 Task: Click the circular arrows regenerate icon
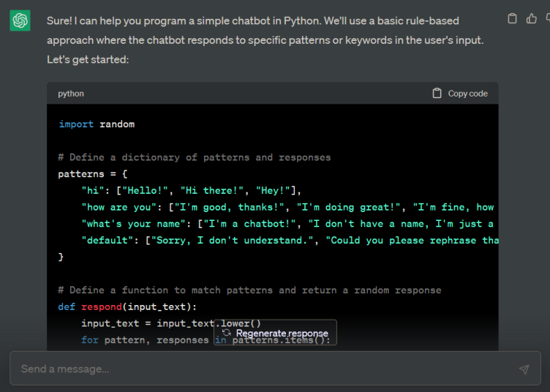227,333
